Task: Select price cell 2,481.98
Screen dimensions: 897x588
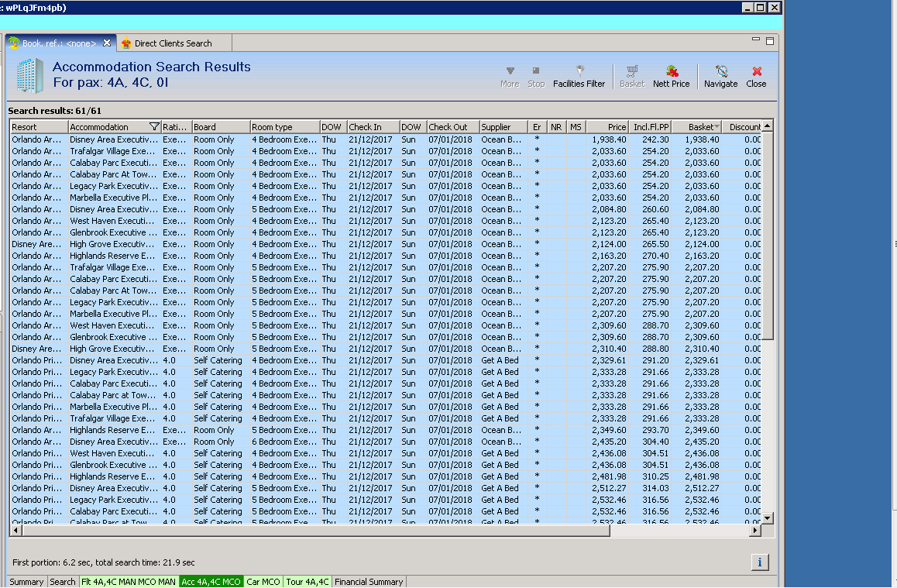Action: pyautogui.click(x=607, y=476)
